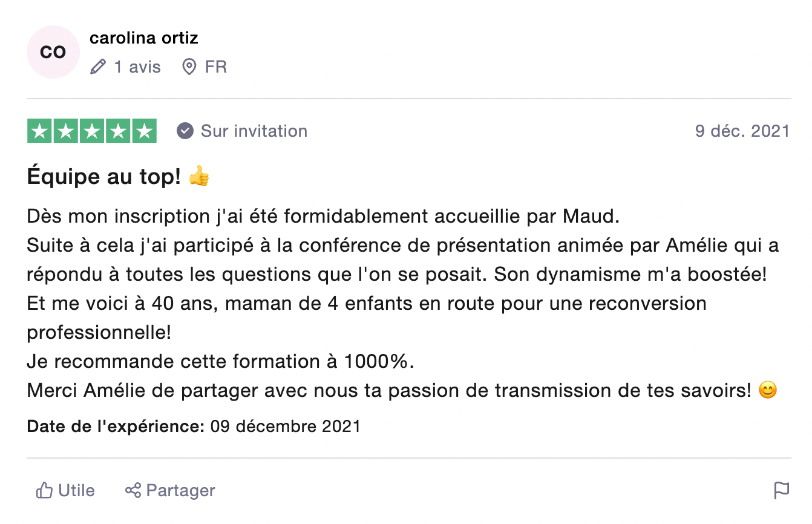Click the first green rating star
812x524 pixels.
tap(40, 131)
